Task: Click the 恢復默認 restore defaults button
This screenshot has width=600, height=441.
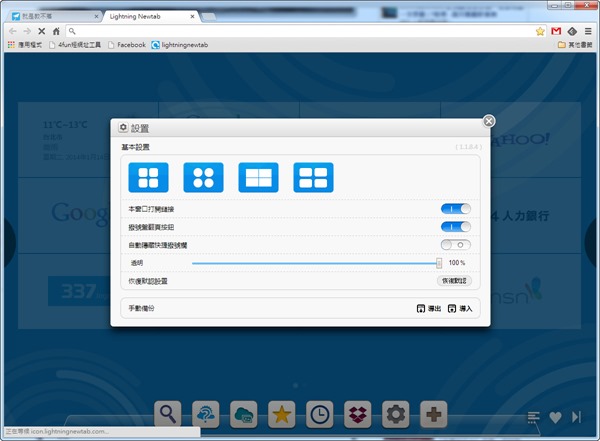Action: point(454,281)
